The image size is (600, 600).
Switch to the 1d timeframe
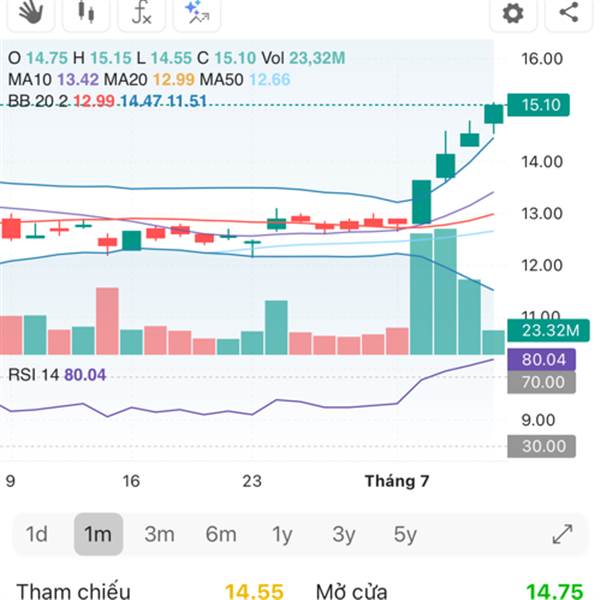(x=36, y=534)
